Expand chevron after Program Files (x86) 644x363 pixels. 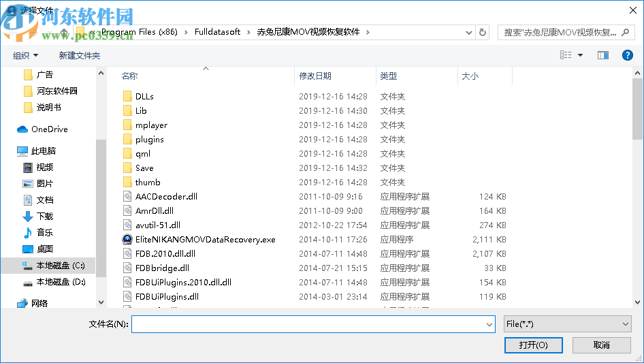click(186, 32)
